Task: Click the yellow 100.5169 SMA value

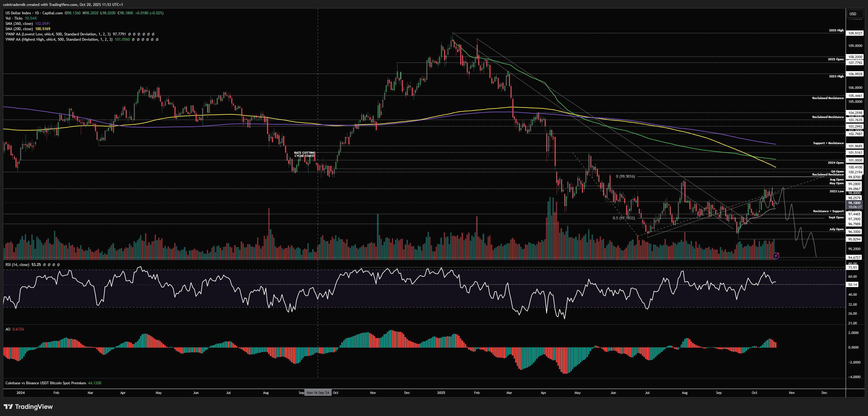Action: (43, 29)
